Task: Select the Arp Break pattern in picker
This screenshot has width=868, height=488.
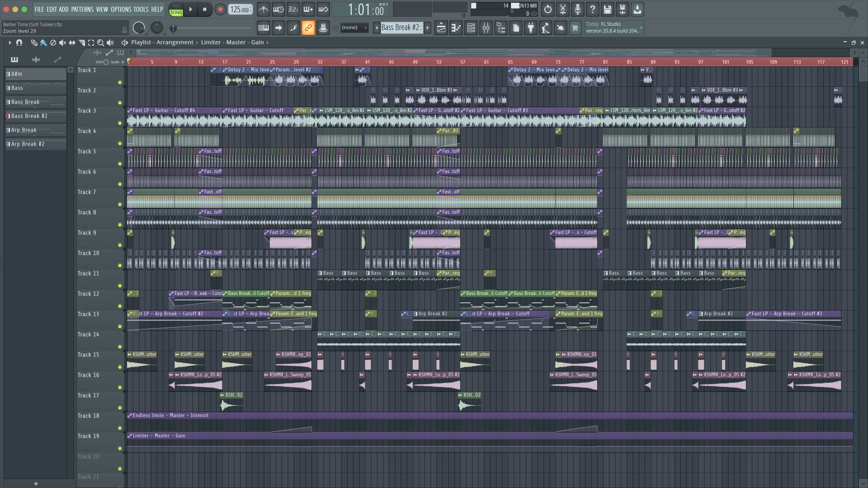Action: (x=36, y=130)
